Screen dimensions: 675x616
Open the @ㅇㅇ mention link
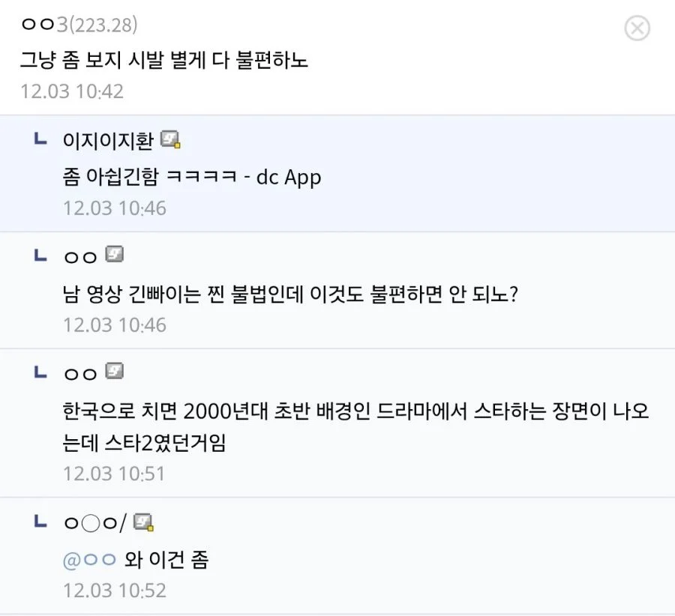(x=89, y=559)
